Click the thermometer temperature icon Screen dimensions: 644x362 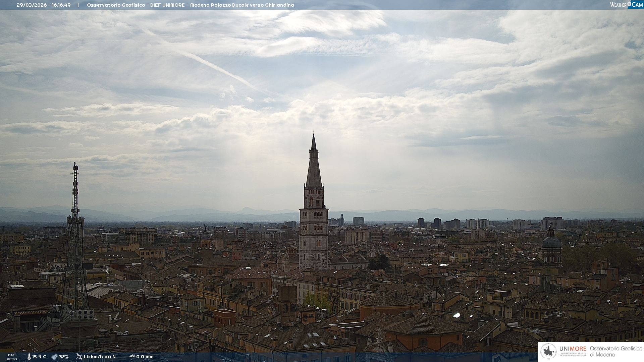click(x=29, y=357)
